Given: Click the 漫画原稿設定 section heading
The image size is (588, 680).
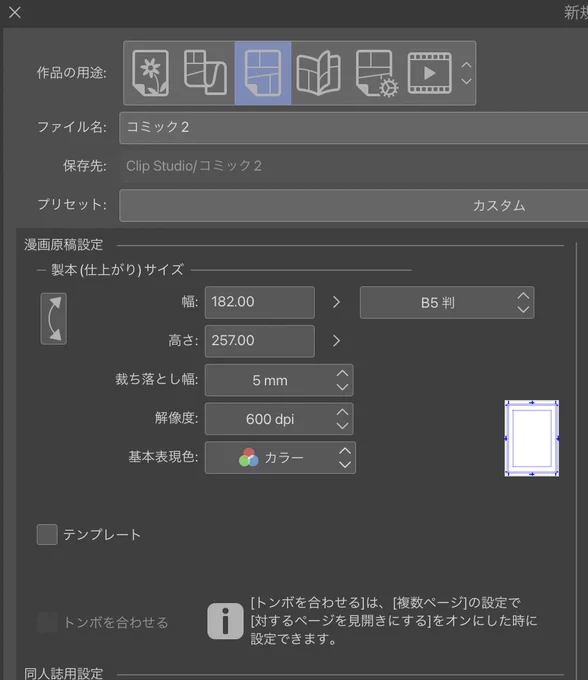Looking at the screenshot, I should pos(64,245).
